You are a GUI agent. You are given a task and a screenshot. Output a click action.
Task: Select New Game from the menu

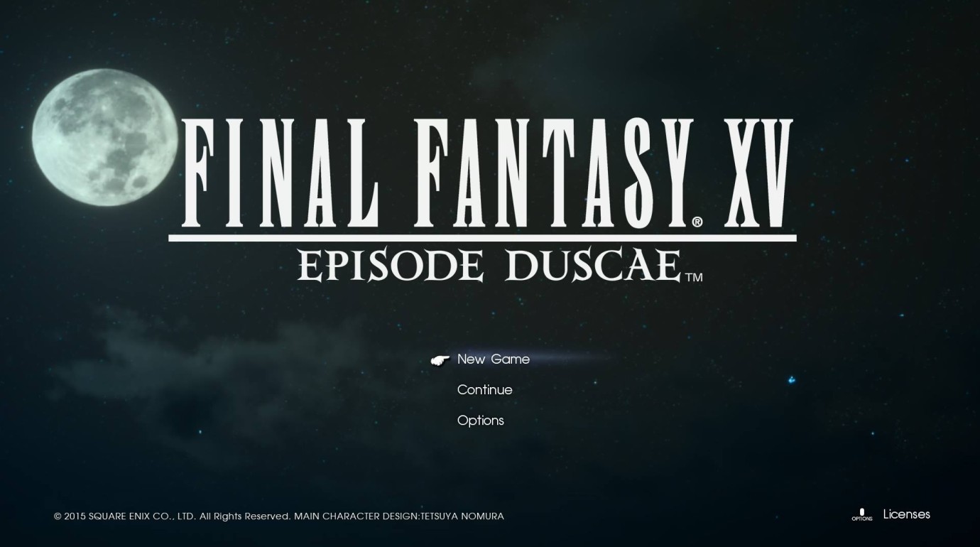pos(494,359)
